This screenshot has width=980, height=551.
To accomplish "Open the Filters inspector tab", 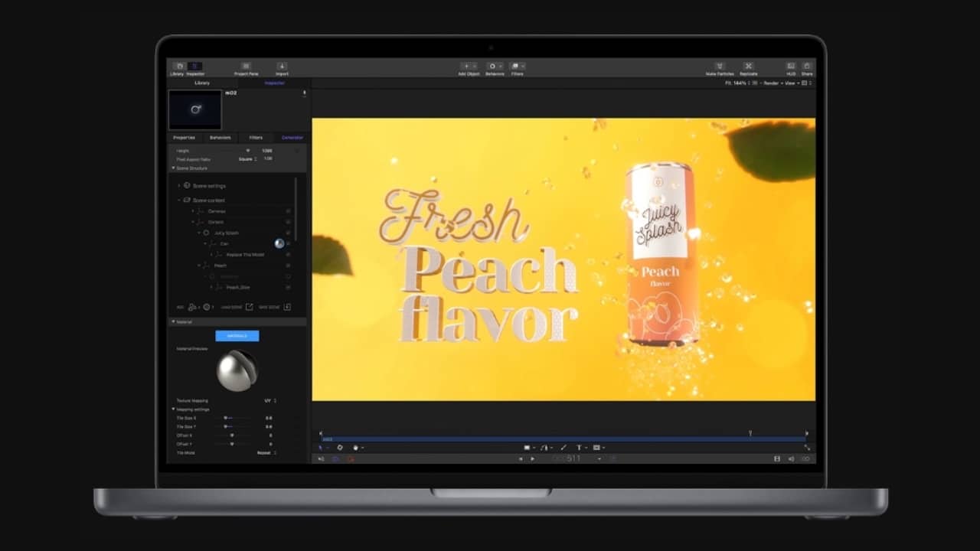I will 256,138.
